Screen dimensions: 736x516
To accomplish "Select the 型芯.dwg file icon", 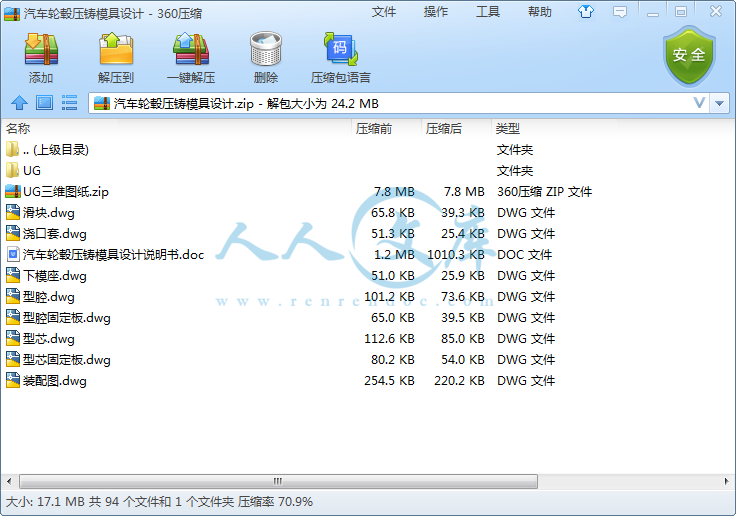I will 13,339.
